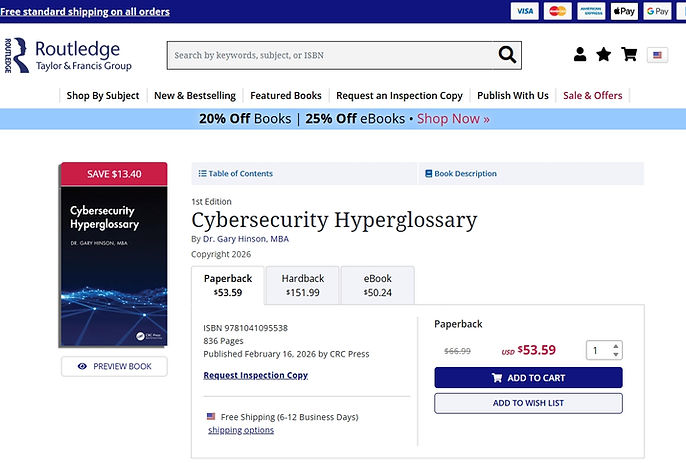Click the Add to Cart button
The height and width of the screenshot is (463, 686).
tap(528, 378)
